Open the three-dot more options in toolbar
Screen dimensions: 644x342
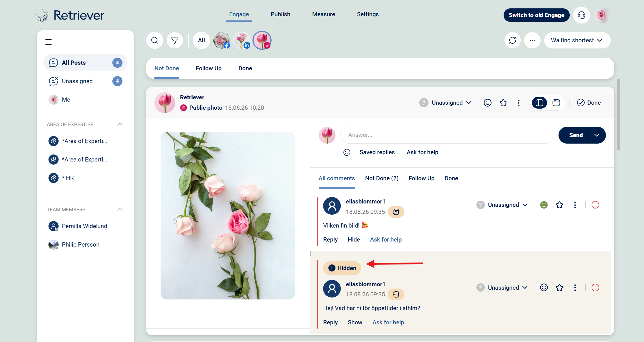pos(532,40)
